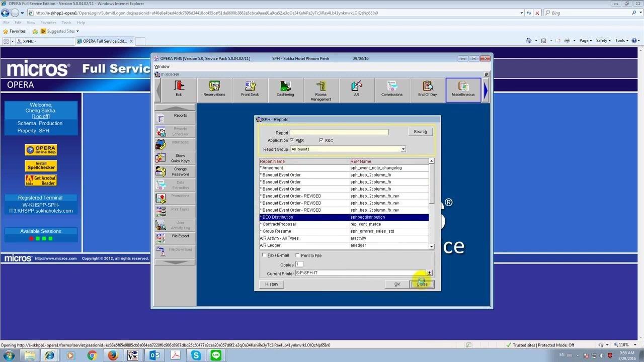Screen dimensions: 644x362
Task: Open the Front Desk module
Action: [x=250, y=89]
